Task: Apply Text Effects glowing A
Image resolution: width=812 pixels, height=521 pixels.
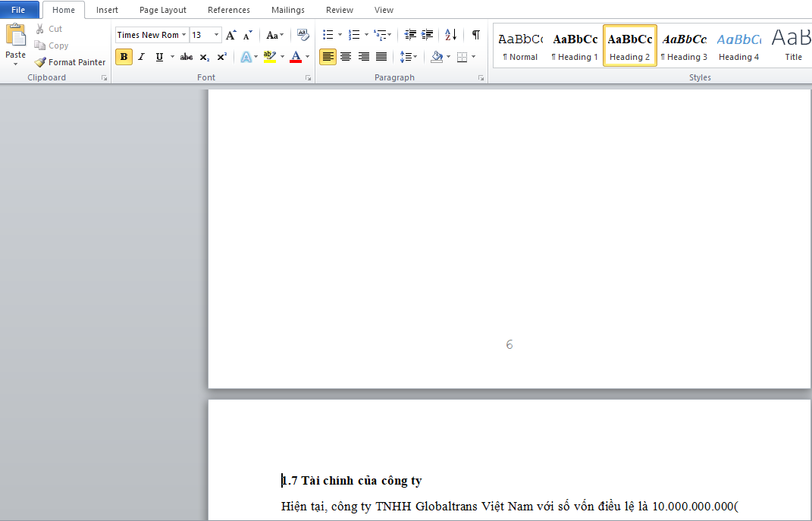Action: tap(246, 57)
